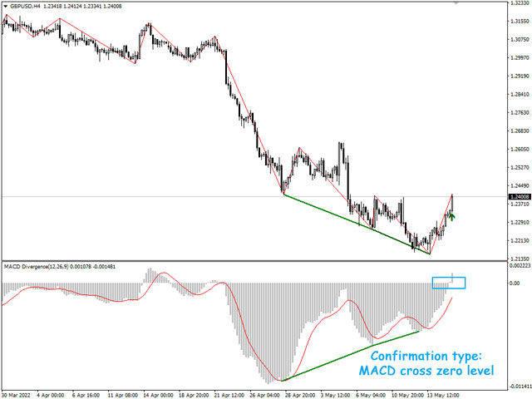Click the 0.00 zero level scale value
The image size is (532, 399).
tap(515, 283)
